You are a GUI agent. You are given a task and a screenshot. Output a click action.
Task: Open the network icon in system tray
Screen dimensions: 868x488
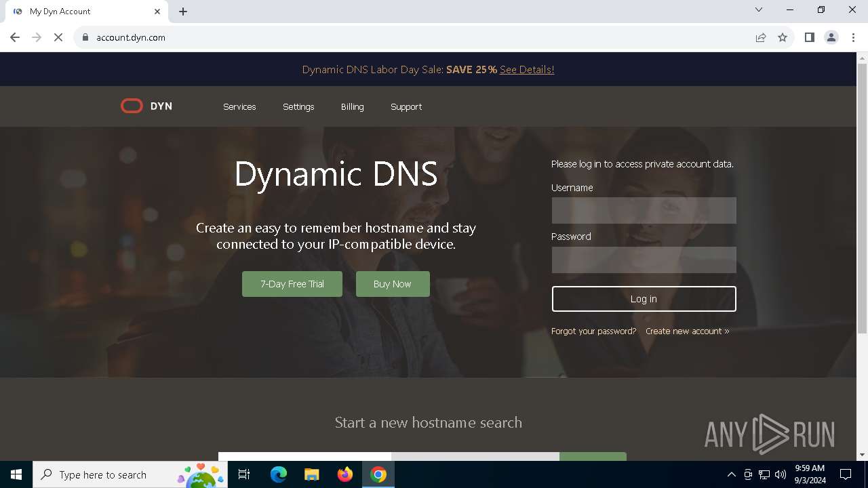pyautogui.click(x=764, y=474)
